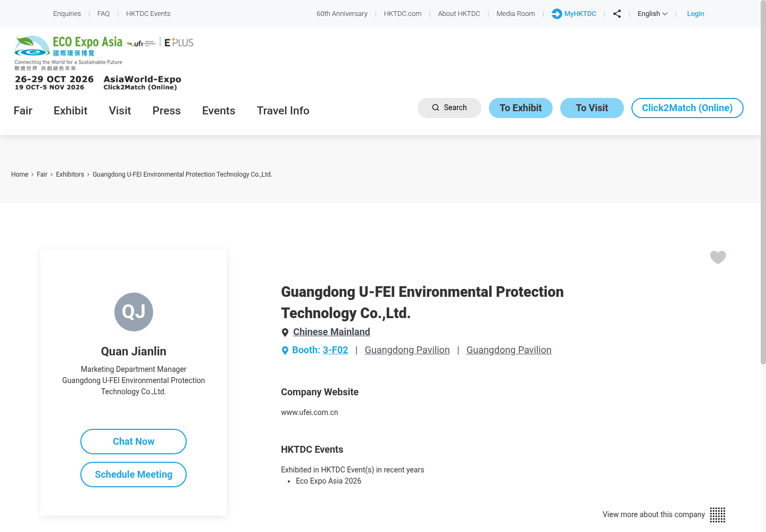Image resolution: width=766 pixels, height=532 pixels.
Task: Click the Search button
Action: point(449,108)
